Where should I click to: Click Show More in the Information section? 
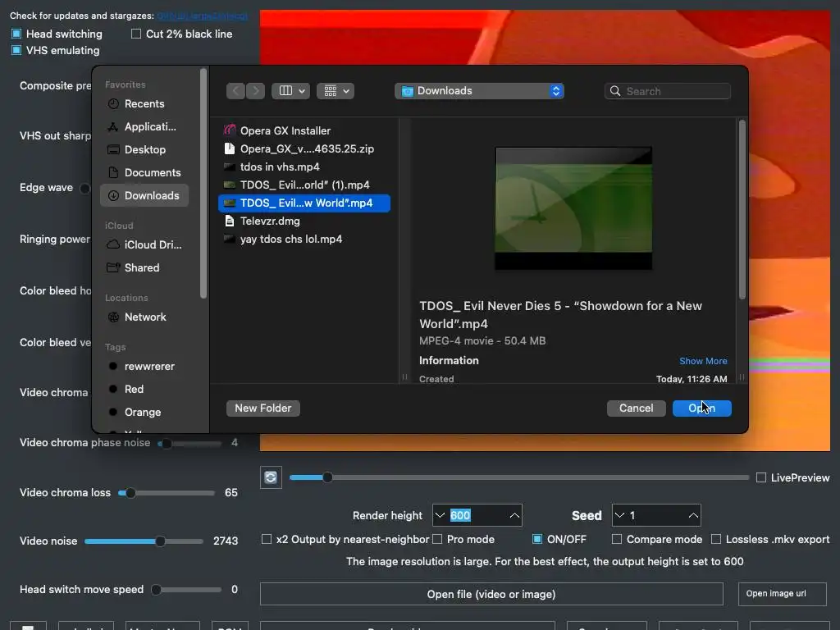click(703, 361)
